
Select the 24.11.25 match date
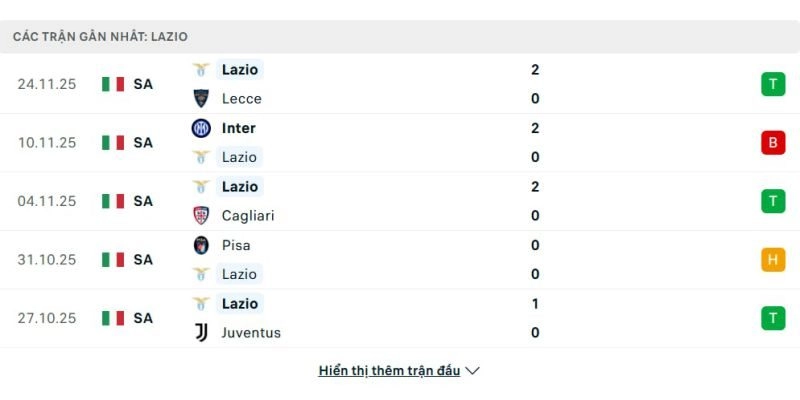tap(47, 84)
